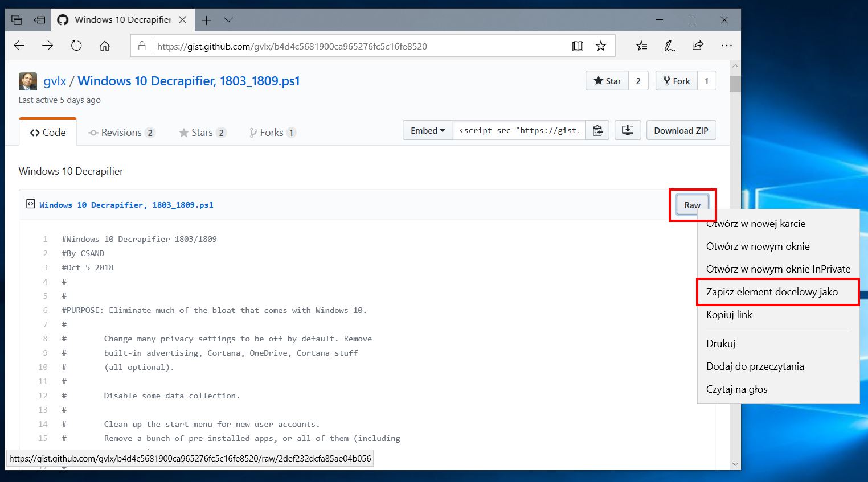Click the tabs overview icon in title bar

17,20
